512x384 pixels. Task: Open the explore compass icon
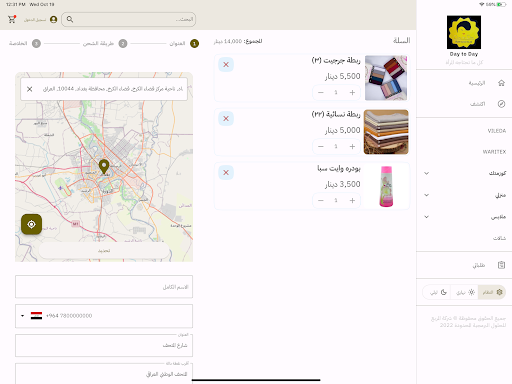click(501, 104)
